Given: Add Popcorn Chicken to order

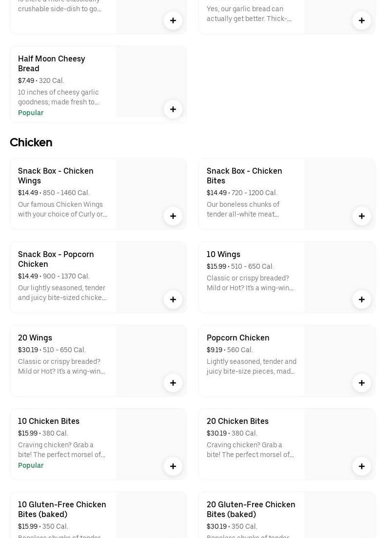Looking at the screenshot, I should [x=362, y=383].
